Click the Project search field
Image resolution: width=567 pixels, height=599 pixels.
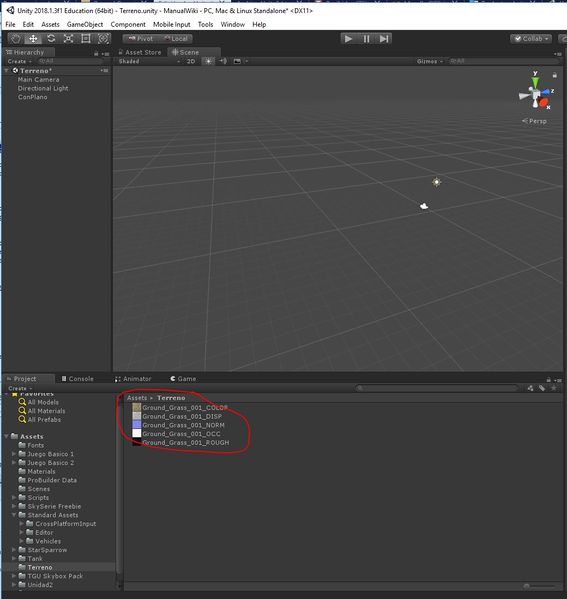(436, 388)
